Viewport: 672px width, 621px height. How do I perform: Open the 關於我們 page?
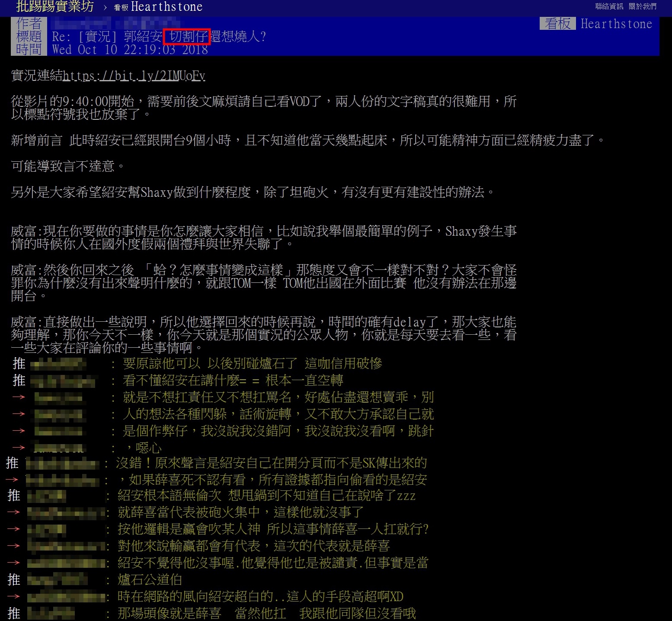(x=642, y=6)
